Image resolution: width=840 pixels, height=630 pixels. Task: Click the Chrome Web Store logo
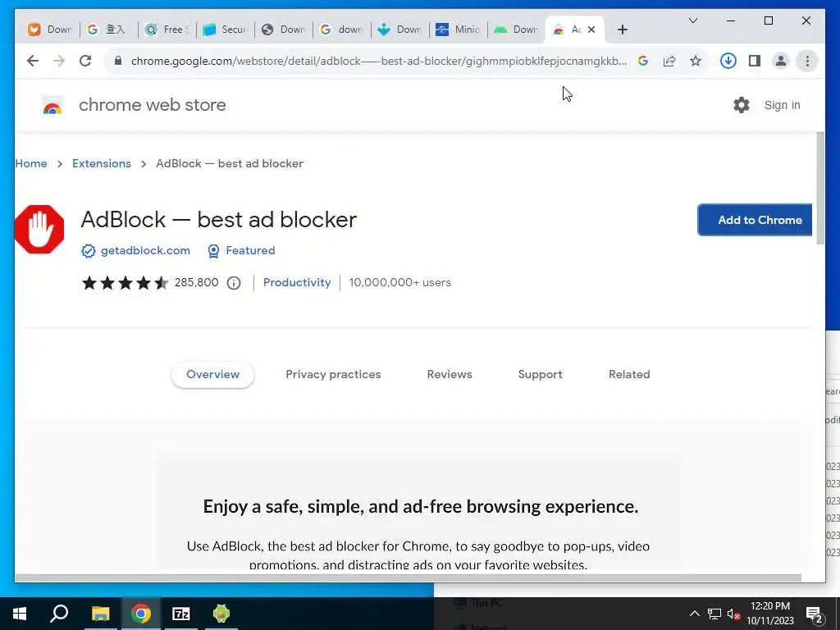(52, 105)
